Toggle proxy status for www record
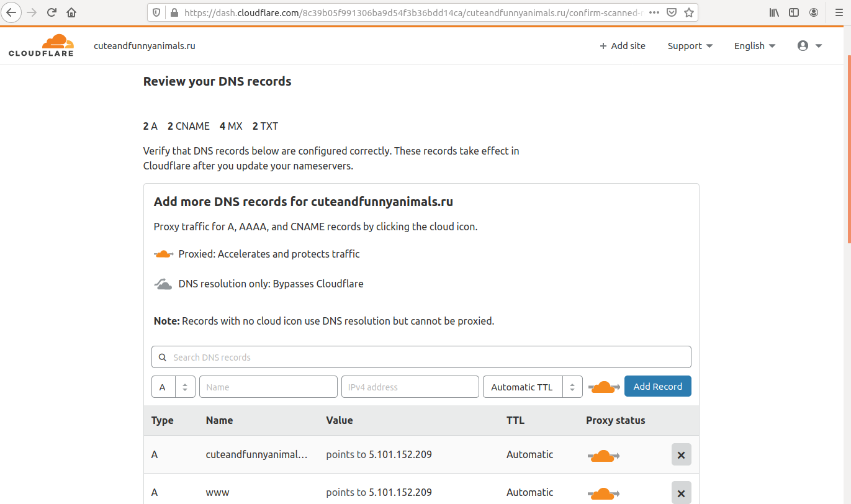 [603, 493]
